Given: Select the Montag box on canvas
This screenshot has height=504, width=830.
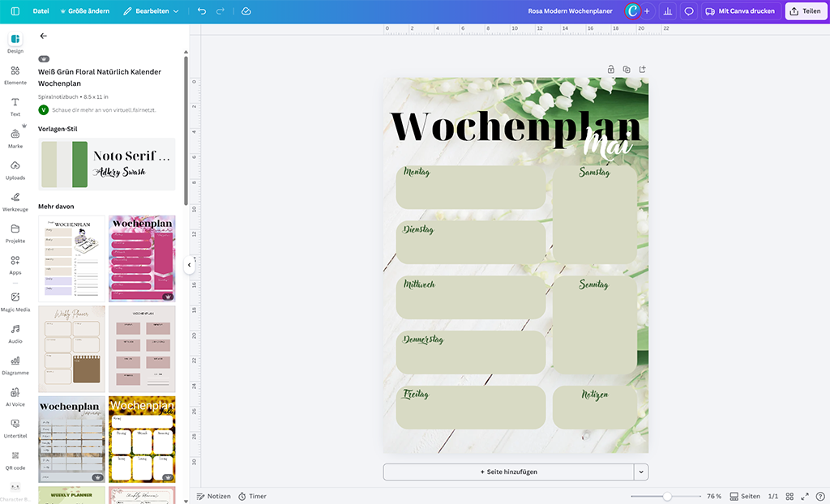Looking at the screenshot, I should pyautogui.click(x=471, y=187).
